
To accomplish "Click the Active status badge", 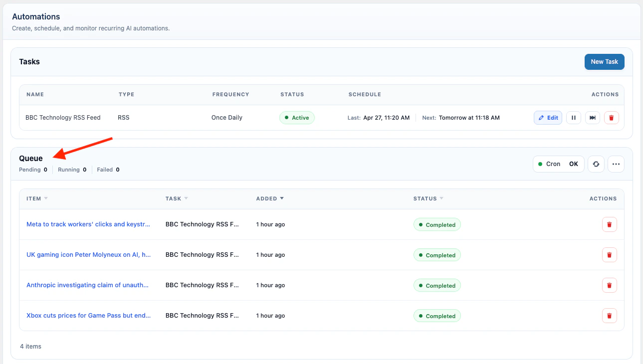I will [297, 118].
